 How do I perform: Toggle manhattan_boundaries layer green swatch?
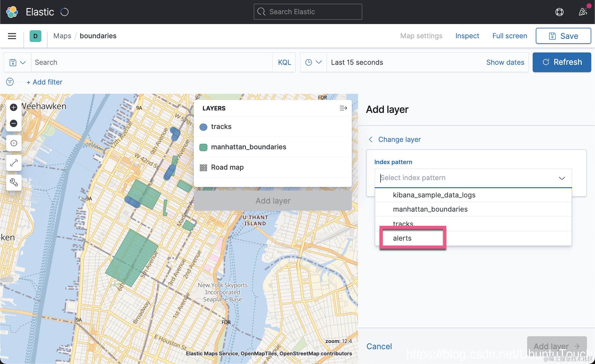[x=203, y=147]
